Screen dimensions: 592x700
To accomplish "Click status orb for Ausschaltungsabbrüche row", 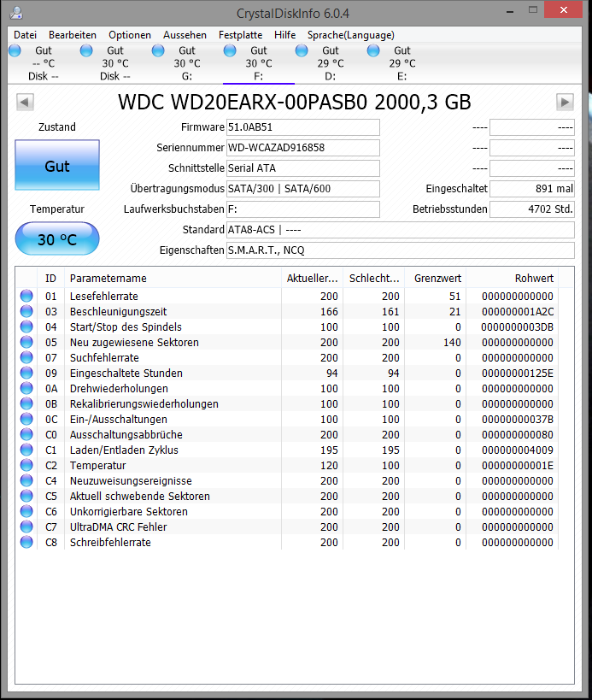I will pyautogui.click(x=26, y=434).
